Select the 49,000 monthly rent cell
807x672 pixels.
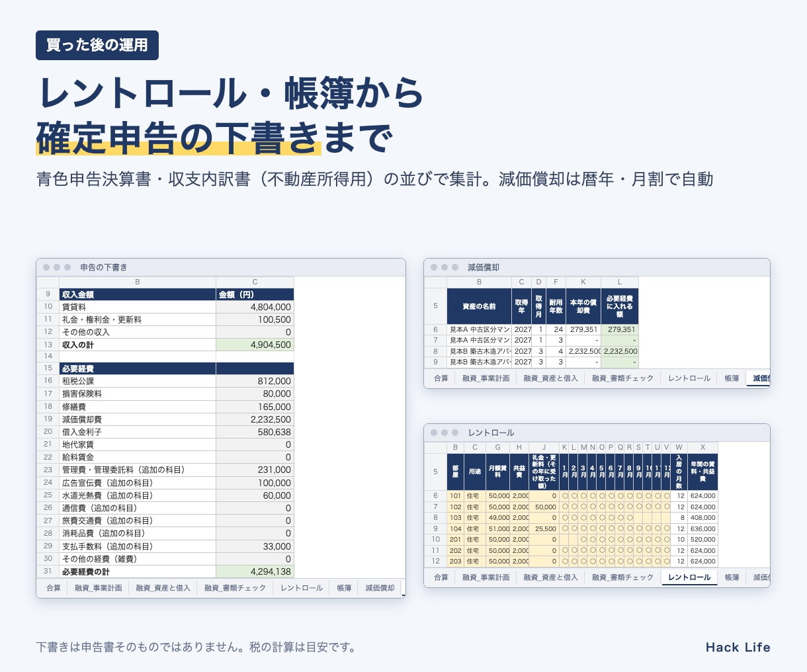[498, 517]
